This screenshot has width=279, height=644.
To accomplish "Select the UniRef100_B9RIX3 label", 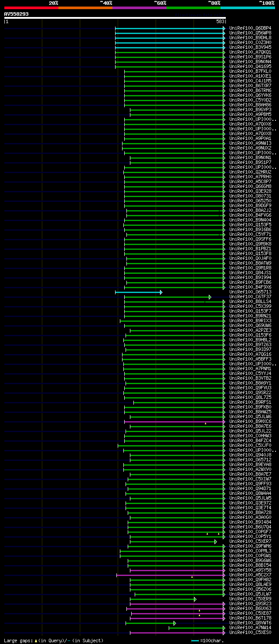I will 250,320.
